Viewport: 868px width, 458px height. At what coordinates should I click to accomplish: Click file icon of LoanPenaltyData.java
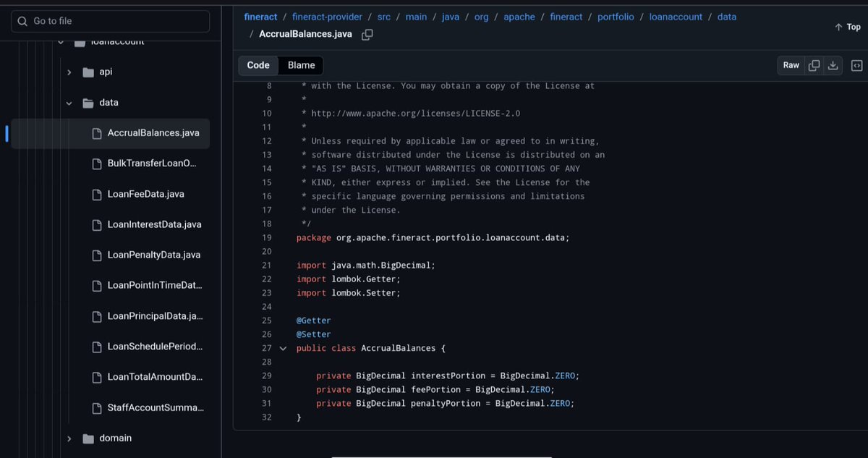[x=97, y=255]
